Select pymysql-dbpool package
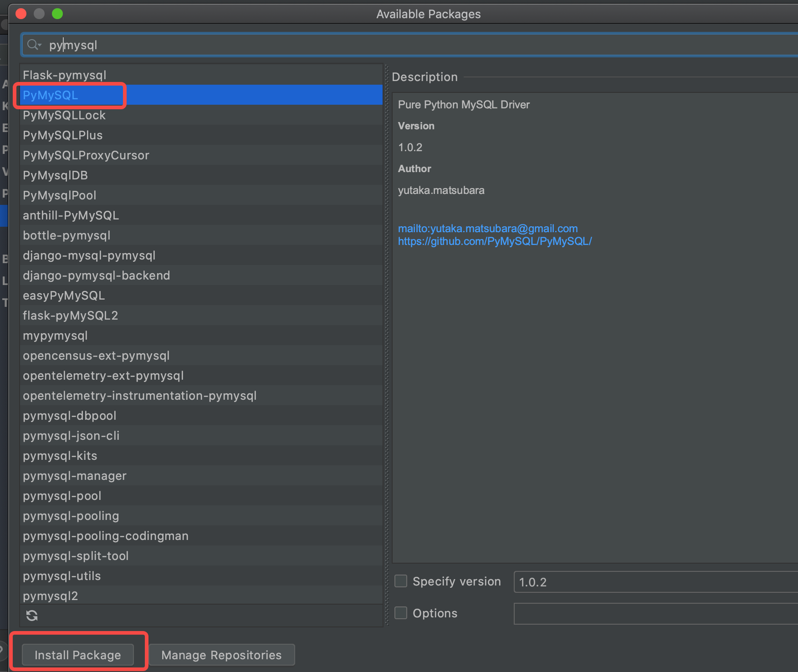The height and width of the screenshot is (672, 798). click(x=201, y=415)
